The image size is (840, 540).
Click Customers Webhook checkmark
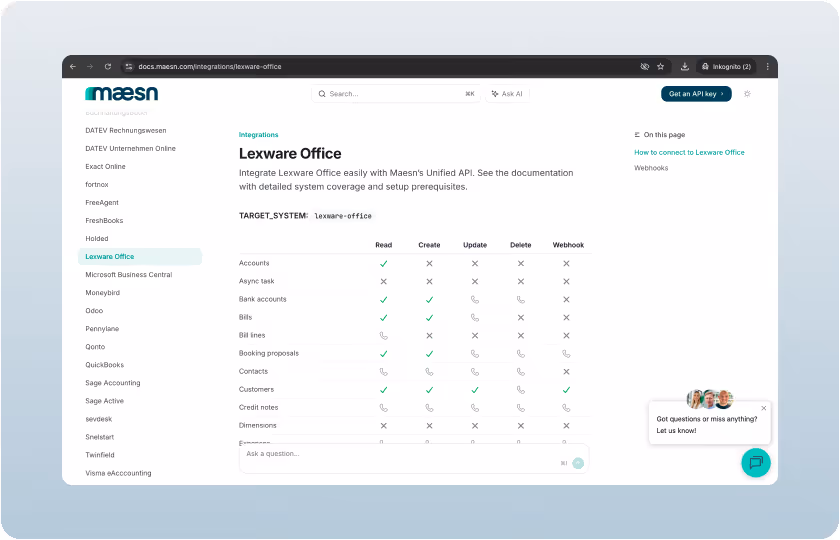[x=566, y=390]
